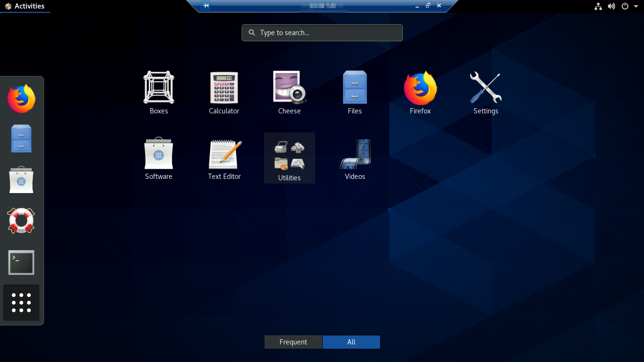Viewport: 644px width, 362px height.
Task: Open Help from the dock lifebuoy
Action: (21, 221)
